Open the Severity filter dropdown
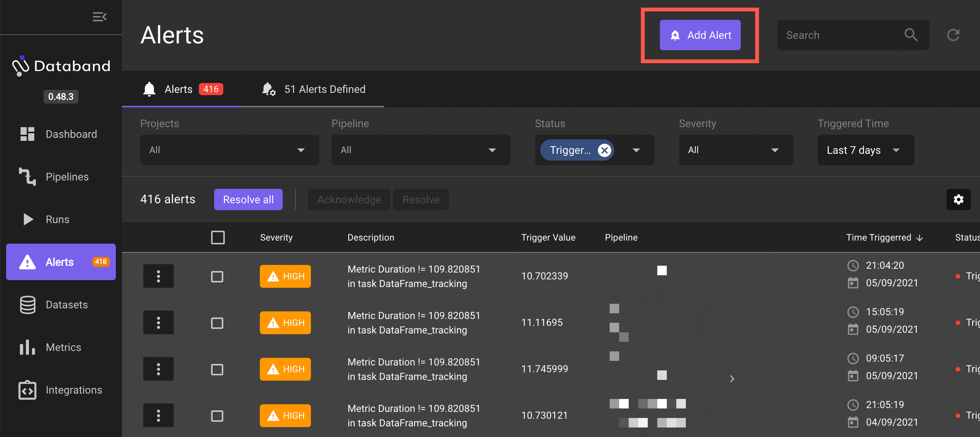This screenshot has width=980, height=437. (735, 150)
